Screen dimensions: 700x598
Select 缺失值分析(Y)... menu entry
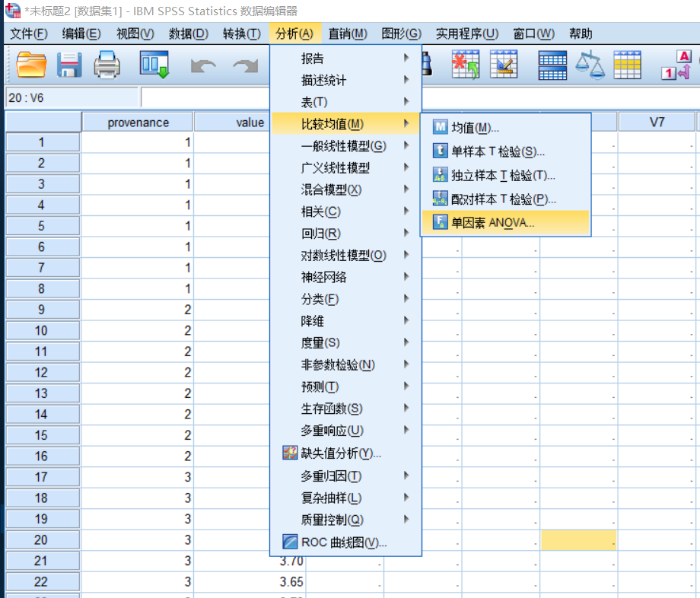346,453
